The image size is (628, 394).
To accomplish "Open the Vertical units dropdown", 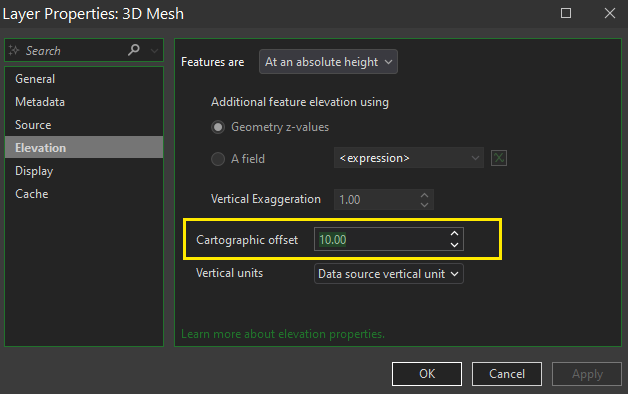I will click(x=388, y=273).
